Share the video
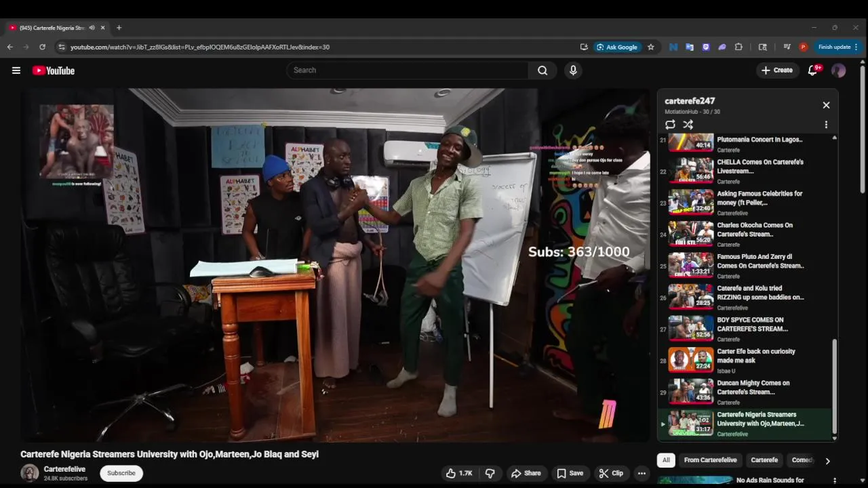The width and height of the screenshot is (868, 488). 526,473
